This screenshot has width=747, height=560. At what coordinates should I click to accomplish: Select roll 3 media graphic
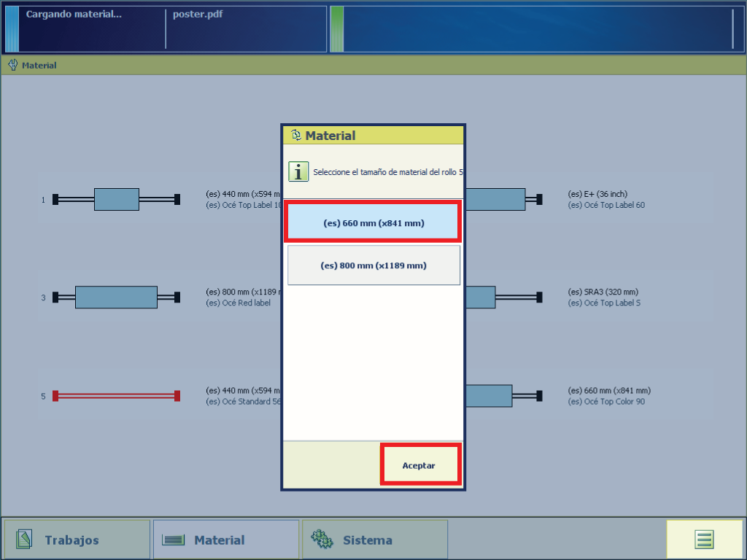click(116, 297)
